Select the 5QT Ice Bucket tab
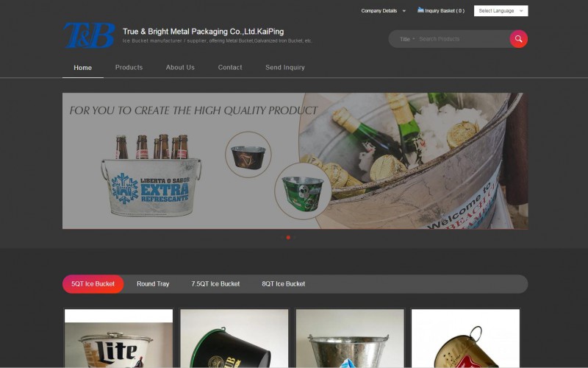 point(93,284)
